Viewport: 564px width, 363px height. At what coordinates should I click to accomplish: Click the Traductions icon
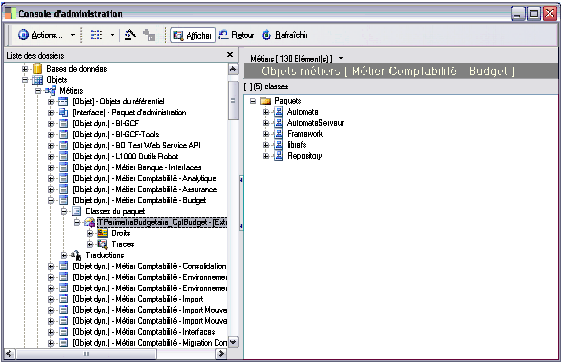pos(76,255)
